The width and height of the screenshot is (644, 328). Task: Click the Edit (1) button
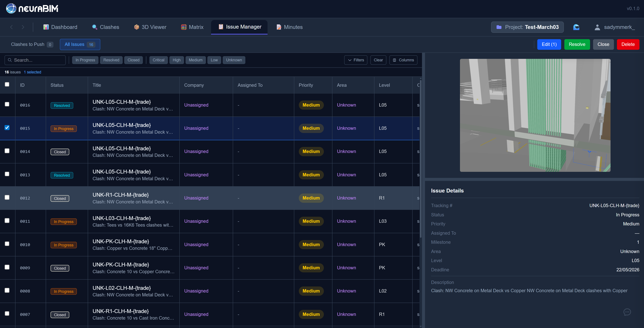[549, 44]
